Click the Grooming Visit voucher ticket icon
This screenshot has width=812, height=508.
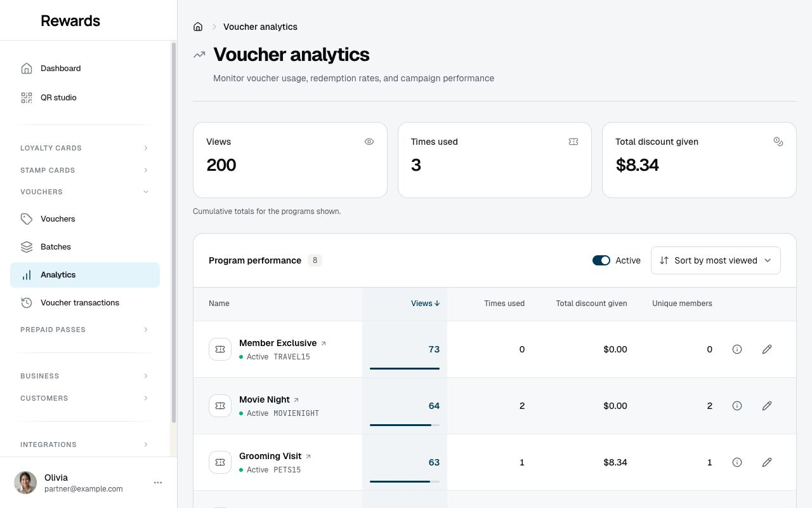click(220, 462)
